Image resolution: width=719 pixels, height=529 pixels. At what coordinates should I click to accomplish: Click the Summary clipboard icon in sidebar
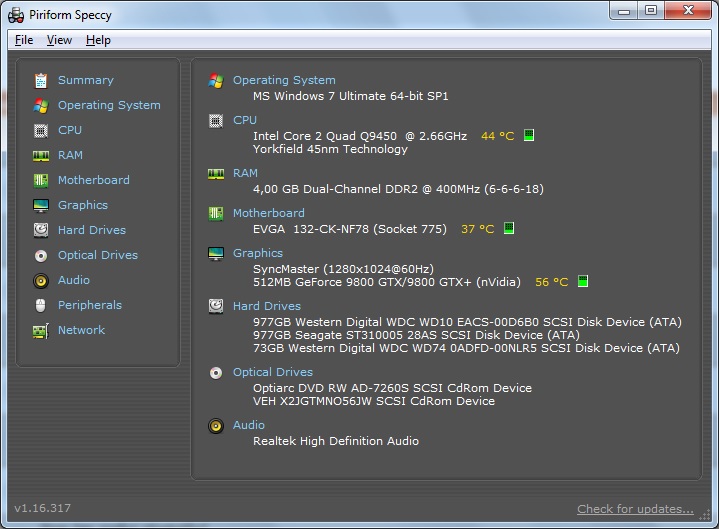(x=41, y=80)
